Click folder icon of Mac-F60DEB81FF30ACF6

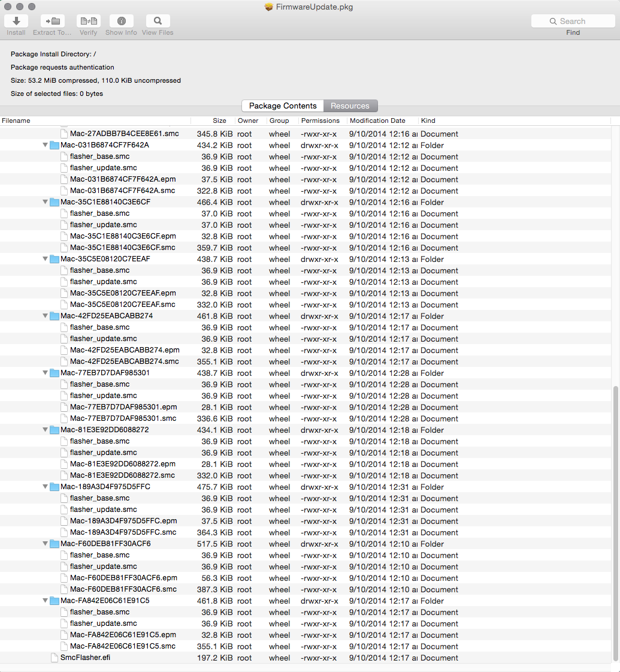[55, 544]
